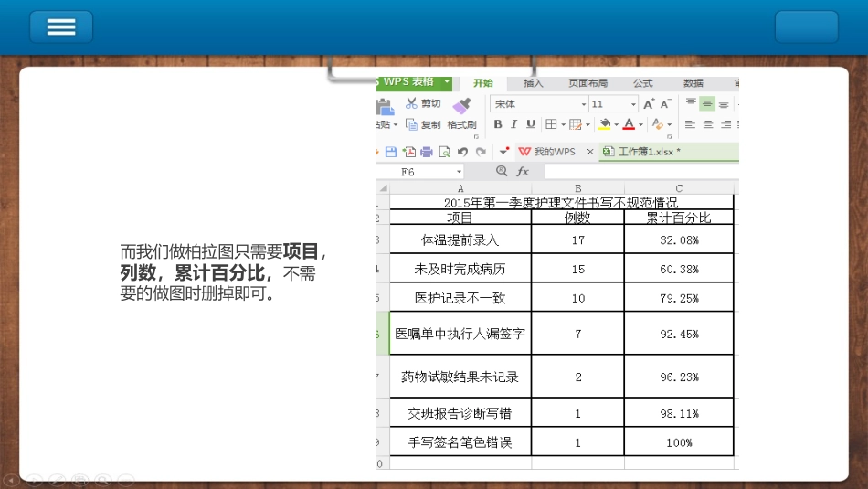Switch to the 插入 ribbon tab
This screenshot has height=489, width=868.
pyautogui.click(x=533, y=83)
